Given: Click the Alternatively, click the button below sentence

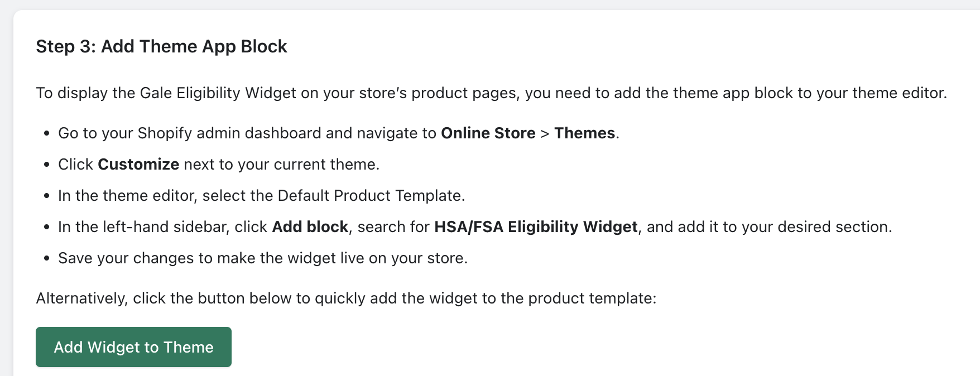Looking at the screenshot, I should click(346, 298).
